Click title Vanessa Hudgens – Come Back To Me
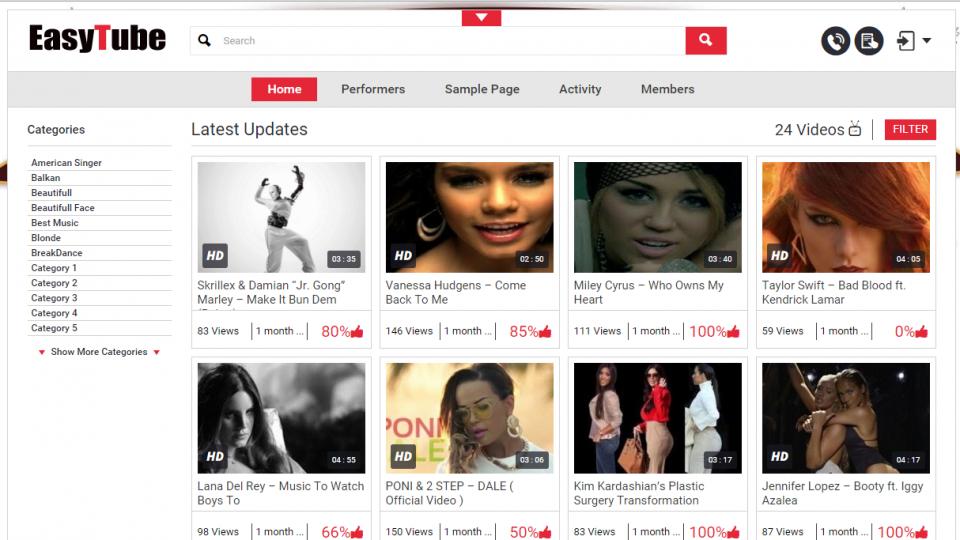960x540 pixels. pyautogui.click(x=456, y=292)
